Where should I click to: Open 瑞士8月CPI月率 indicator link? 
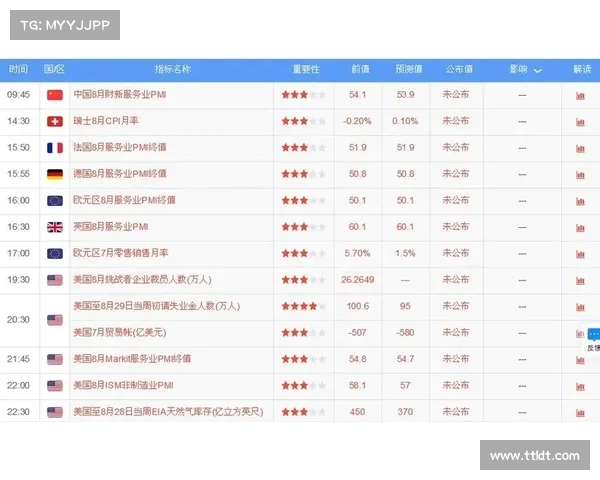[x=106, y=121]
